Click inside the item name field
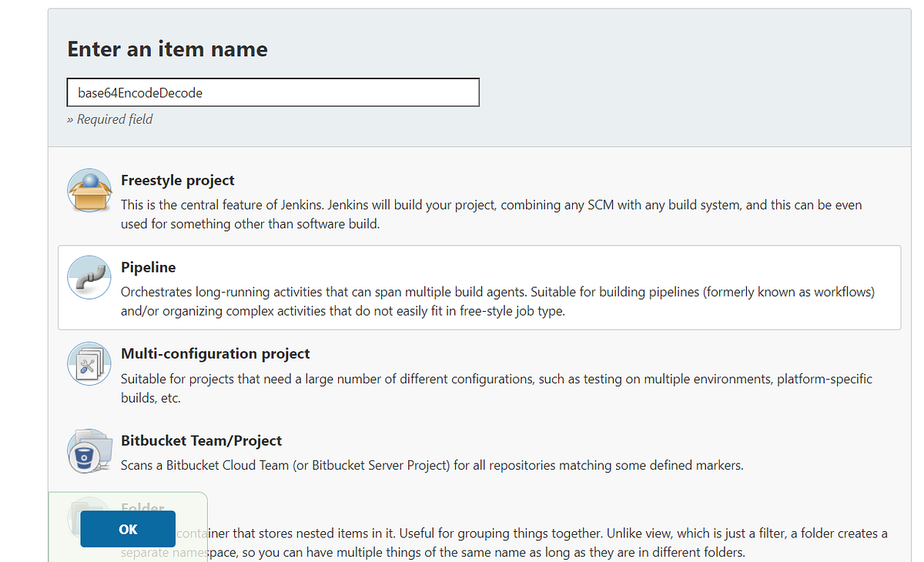924x562 pixels. click(x=273, y=92)
